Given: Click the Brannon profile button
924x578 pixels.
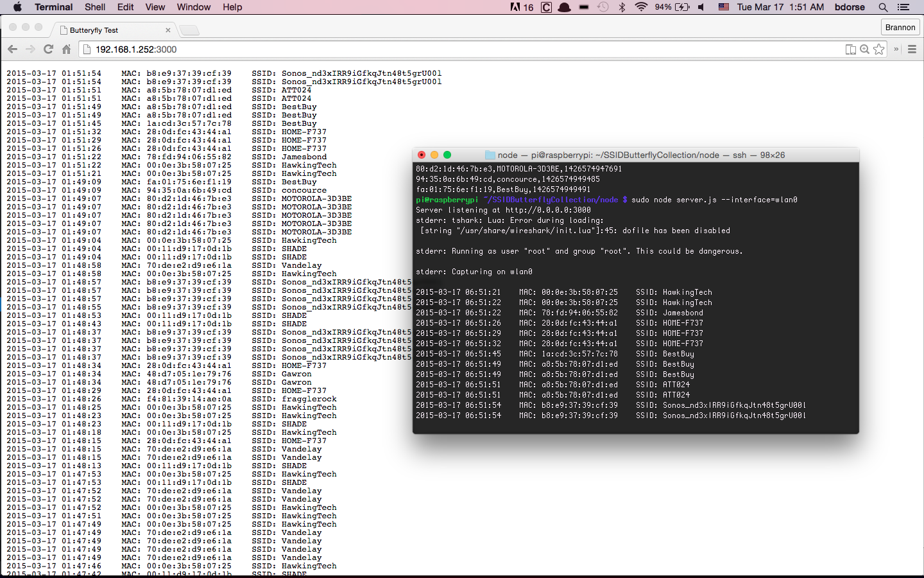Looking at the screenshot, I should [x=900, y=27].
